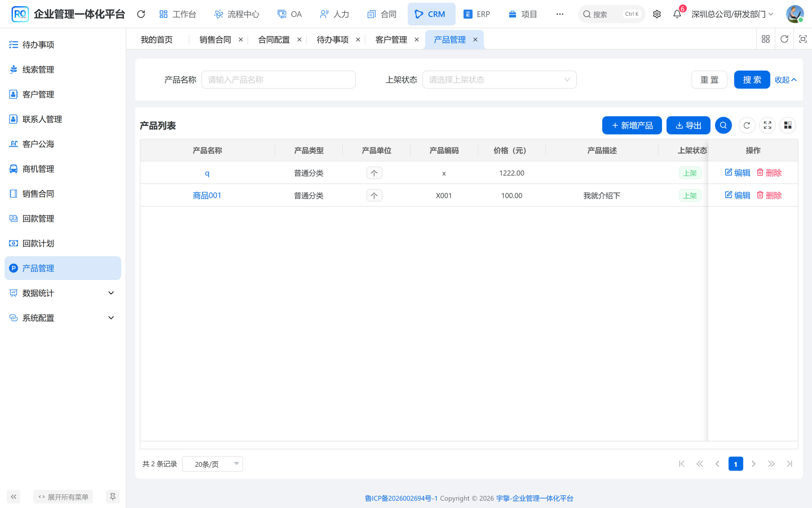The width and height of the screenshot is (812, 508).
Task: Close the 销售合同 tab
Action: 240,40
